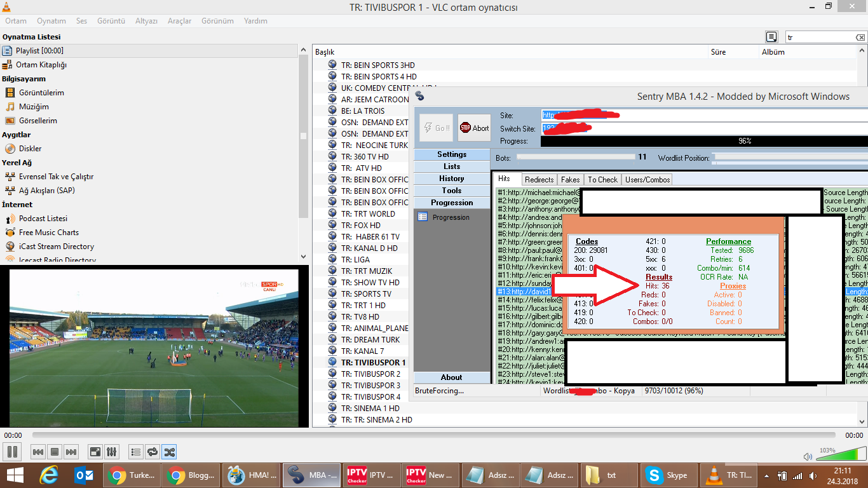Enable loop playback in VLC

[x=153, y=452]
